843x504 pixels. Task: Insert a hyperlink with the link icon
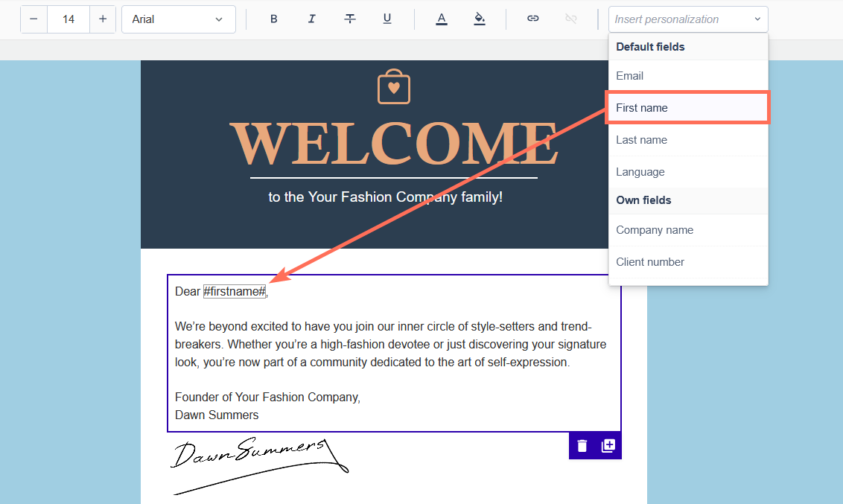point(532,19)
